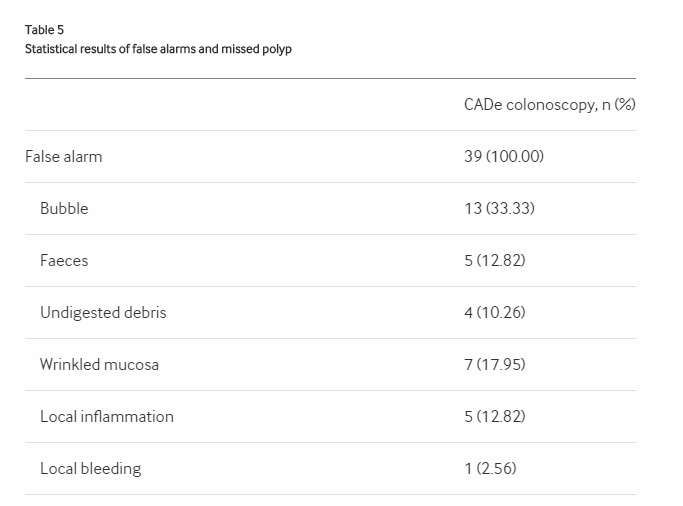Viewport: 683px width, 506px height.
Task: Select the 'Undigested debris' row label
Action: tap(103, 312)
